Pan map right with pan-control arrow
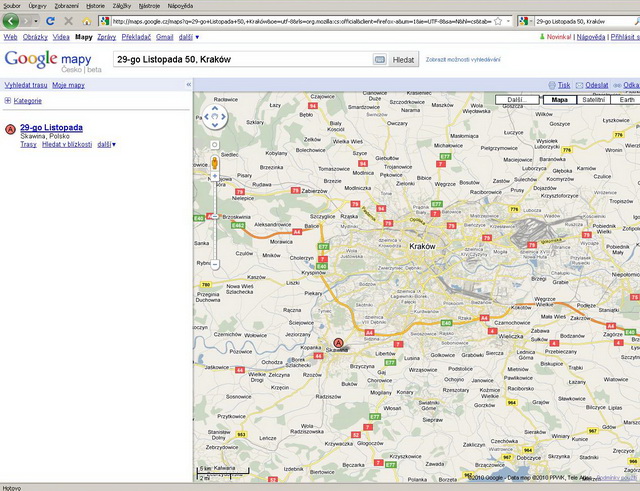This screenshot has height=491, width=640. 224,117
